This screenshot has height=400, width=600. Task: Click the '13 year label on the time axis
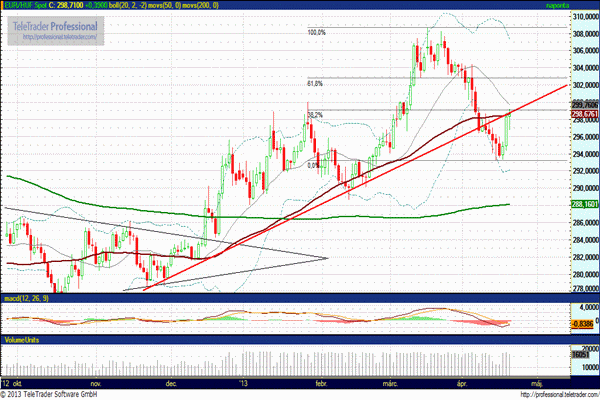[x=243, y=383]
